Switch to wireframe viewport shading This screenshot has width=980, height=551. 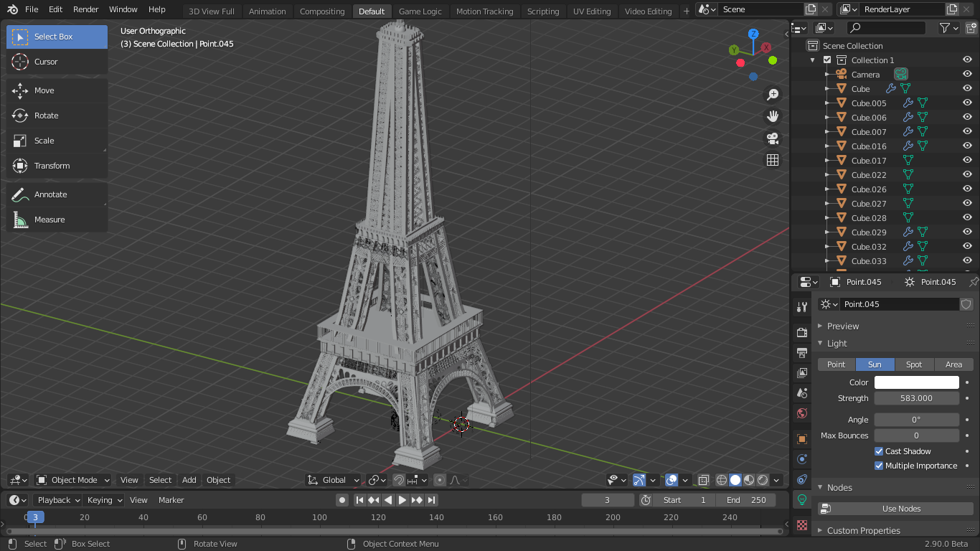pyautogui.click(x=722, y=480)
